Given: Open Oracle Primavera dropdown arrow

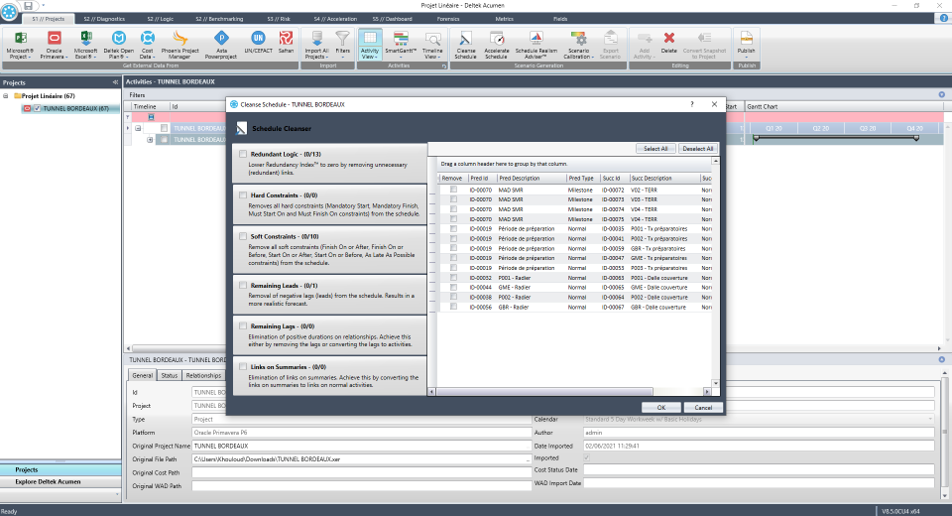Looking at the screenshot, I should click(x=65, y=57).
